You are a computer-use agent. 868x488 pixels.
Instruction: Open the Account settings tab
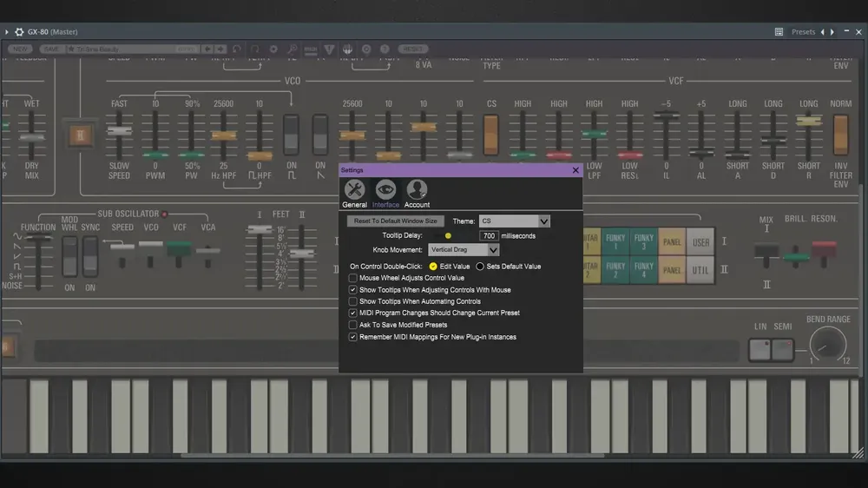click(417, 194)
